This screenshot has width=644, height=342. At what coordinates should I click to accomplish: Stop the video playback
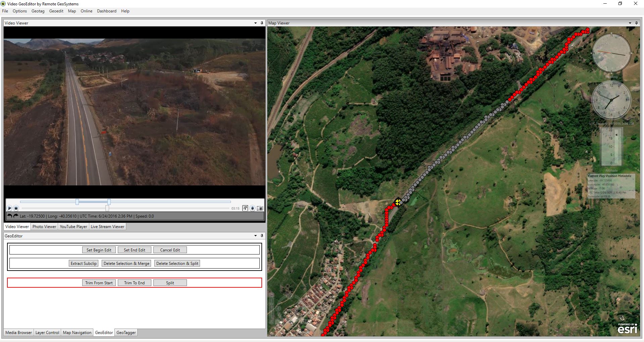(x=16, y=208)
